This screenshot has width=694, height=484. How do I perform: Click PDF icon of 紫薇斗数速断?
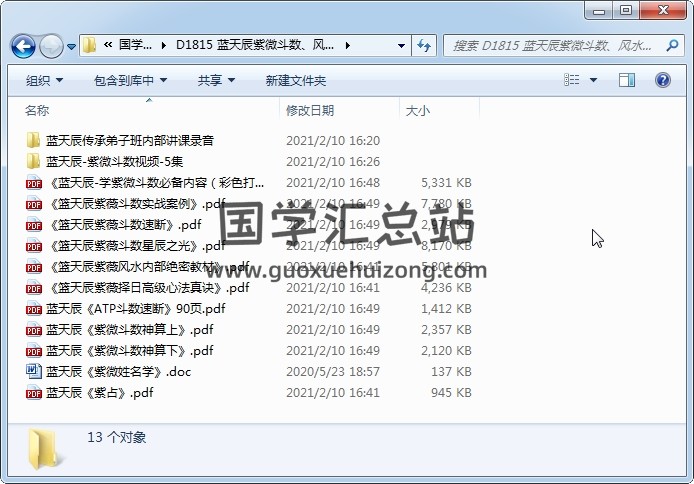click(x=34, y=225)
